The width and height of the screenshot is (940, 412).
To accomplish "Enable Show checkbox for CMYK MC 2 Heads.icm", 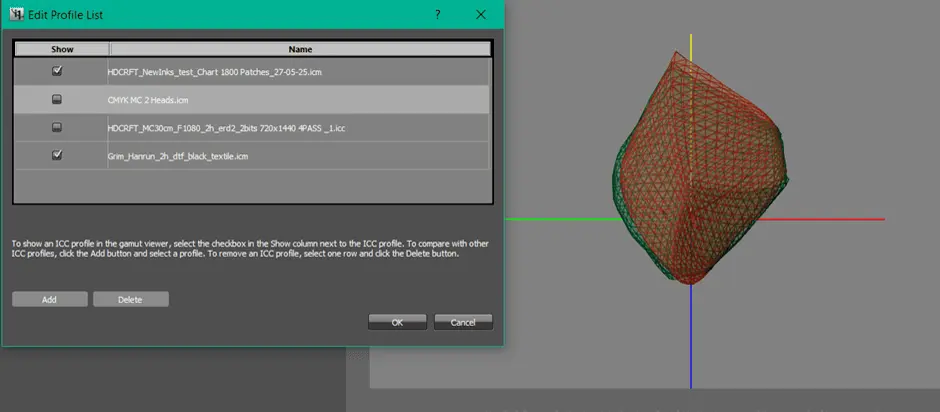I will (x=57, y=100).
